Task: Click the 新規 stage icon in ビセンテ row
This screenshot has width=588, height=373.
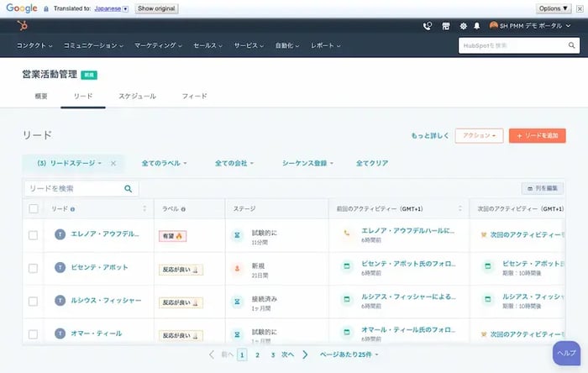Action: pos(237,269)
